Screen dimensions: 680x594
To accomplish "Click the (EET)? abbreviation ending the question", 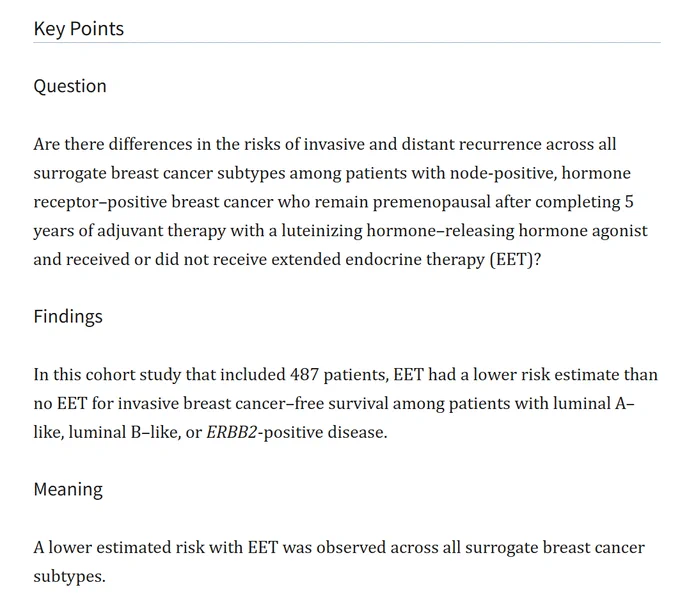I will pyautogui.click(x=516, y=259).
